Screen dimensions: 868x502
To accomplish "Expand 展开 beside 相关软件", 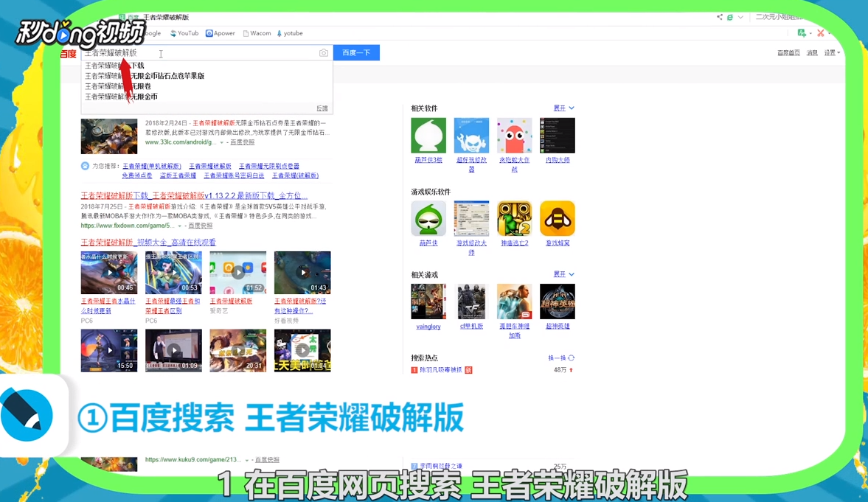I will click(x=564, y=108).
